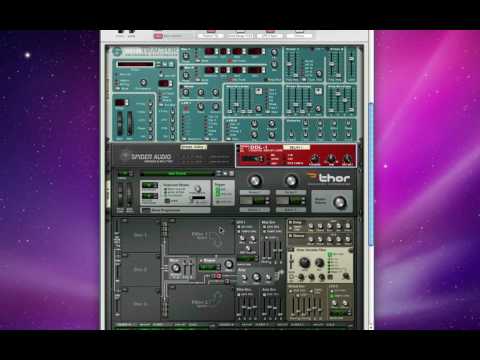Click the Subtractor Noise Decay knob
Viewport: 480px width, 360px height.
pos(186,93)
